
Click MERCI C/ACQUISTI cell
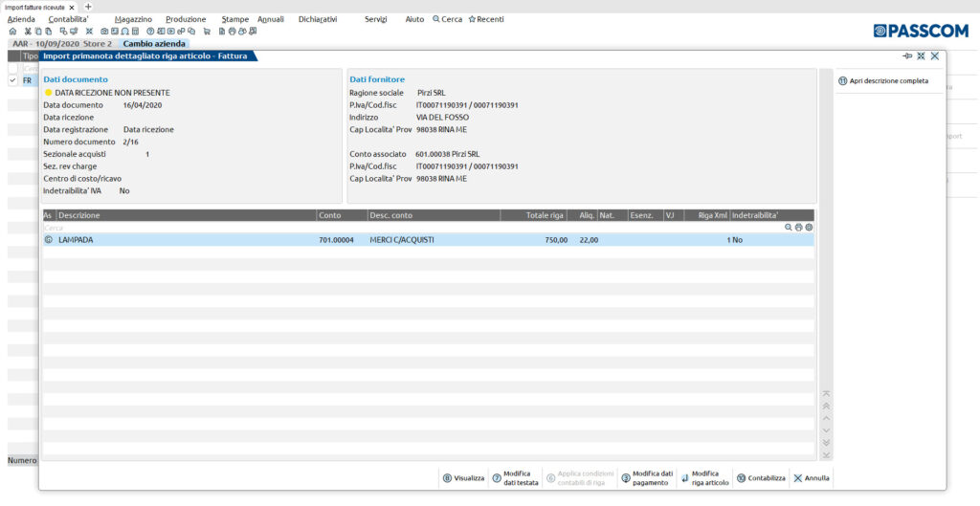(x=402, y=240)
